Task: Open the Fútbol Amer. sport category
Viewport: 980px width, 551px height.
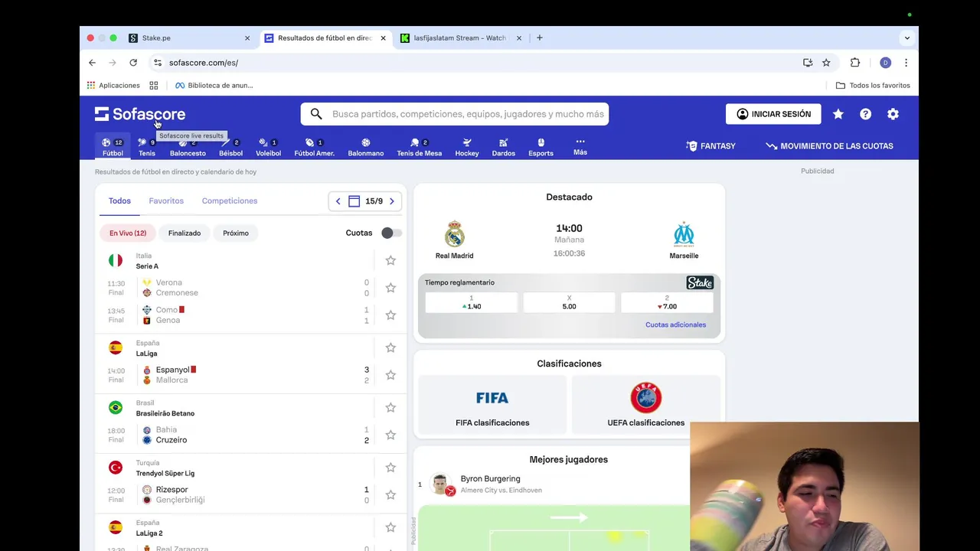Action: click(314, 147)
